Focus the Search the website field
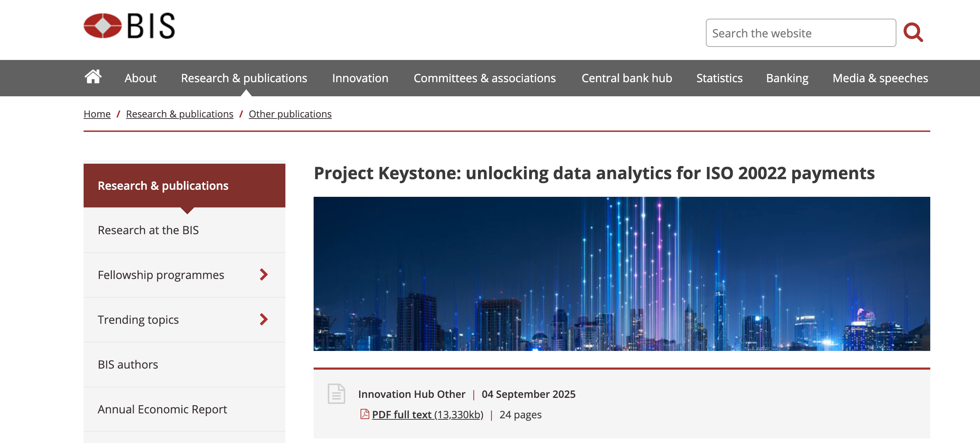Screen dimensions: 980x443 [x=800, y=33]
